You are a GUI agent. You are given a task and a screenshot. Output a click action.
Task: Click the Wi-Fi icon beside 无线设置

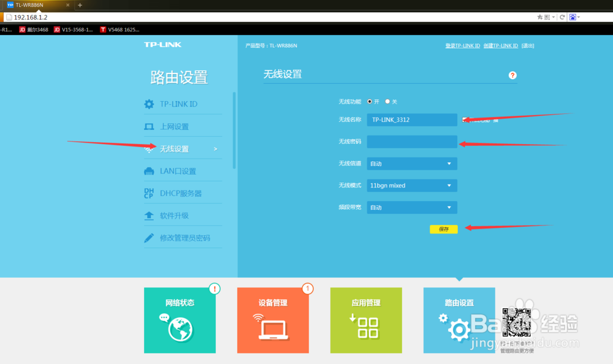coord(149,149)
